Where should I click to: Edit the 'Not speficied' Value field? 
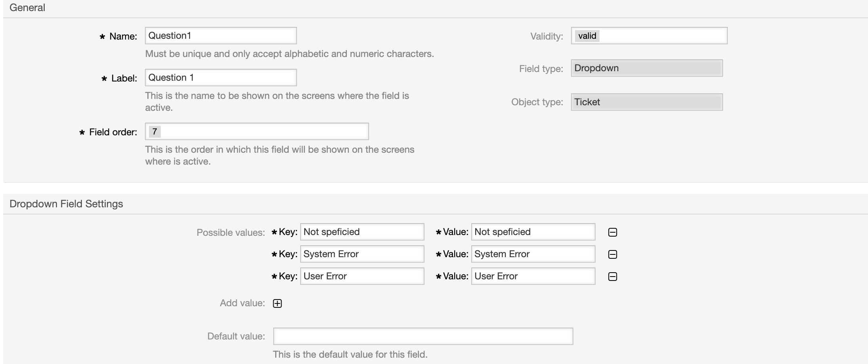pyautogui.click(x=533, y=232)
